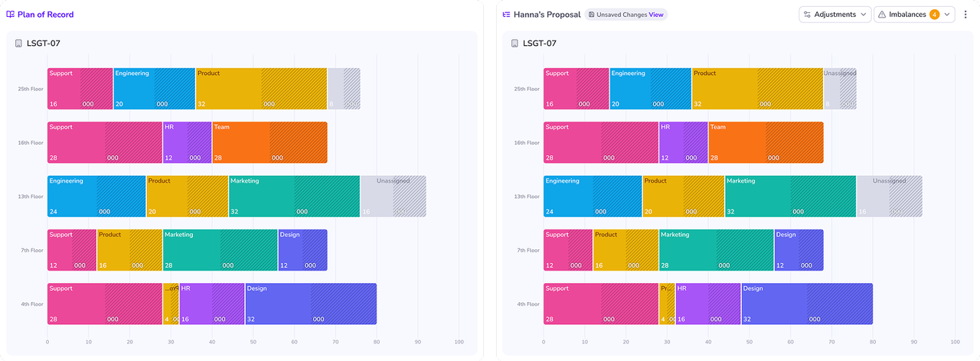
Task: Select the Engineering block on 25th Floor proposal
Action: coord(651,89)
